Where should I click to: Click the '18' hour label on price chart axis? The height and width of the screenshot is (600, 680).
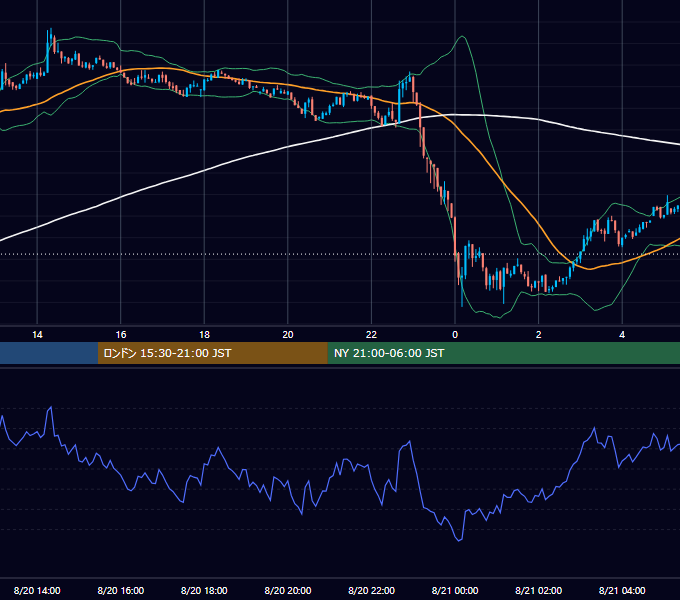click(x=204, y=335)
